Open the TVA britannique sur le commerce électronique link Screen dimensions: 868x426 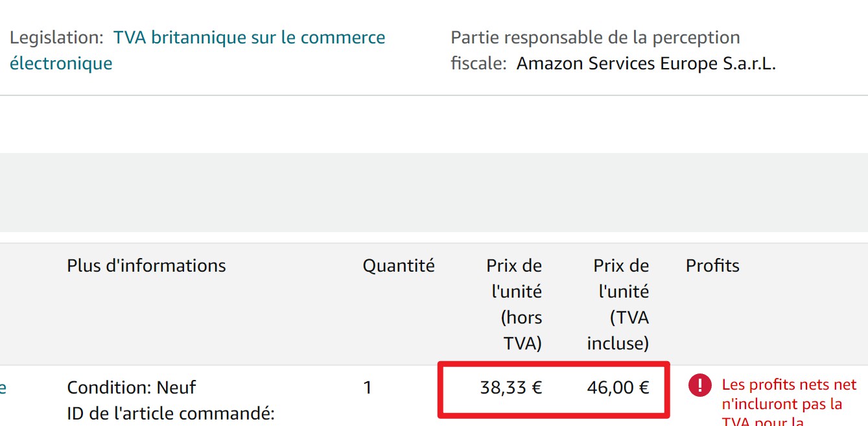click(250, 37)
